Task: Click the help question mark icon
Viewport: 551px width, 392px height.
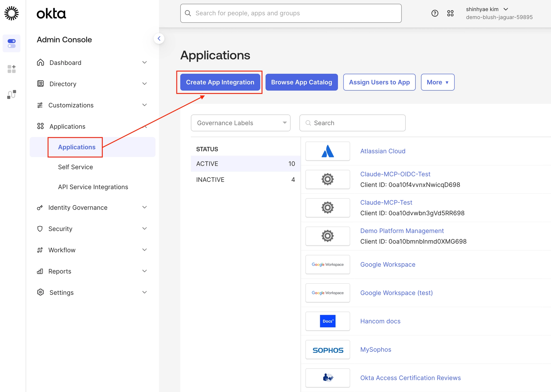Action: (435, 13)
